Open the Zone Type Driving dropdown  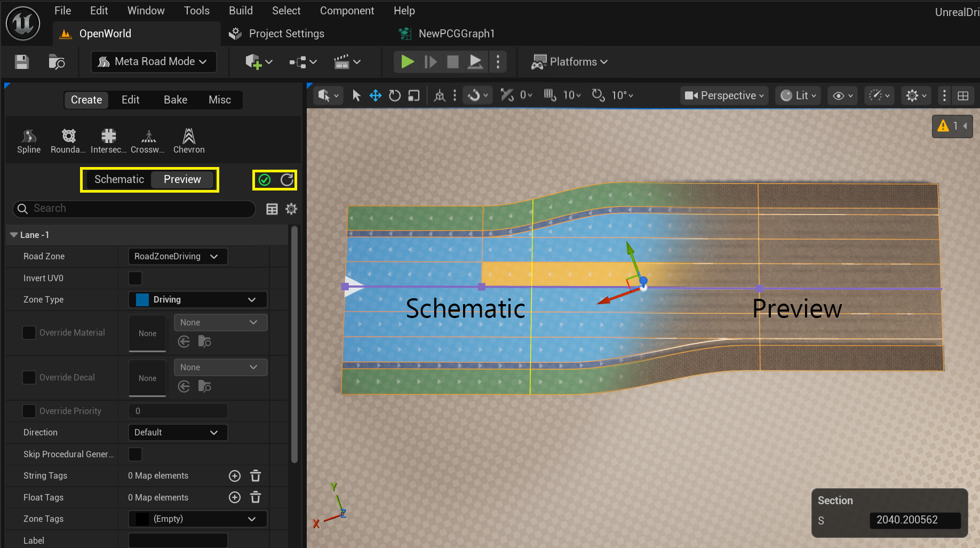coord(197,300)
